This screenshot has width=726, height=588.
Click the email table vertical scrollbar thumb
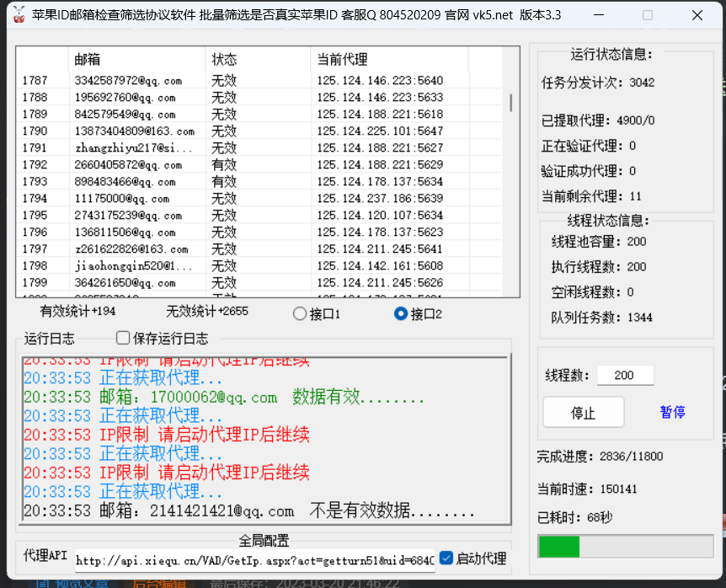(x=510, y=103)
